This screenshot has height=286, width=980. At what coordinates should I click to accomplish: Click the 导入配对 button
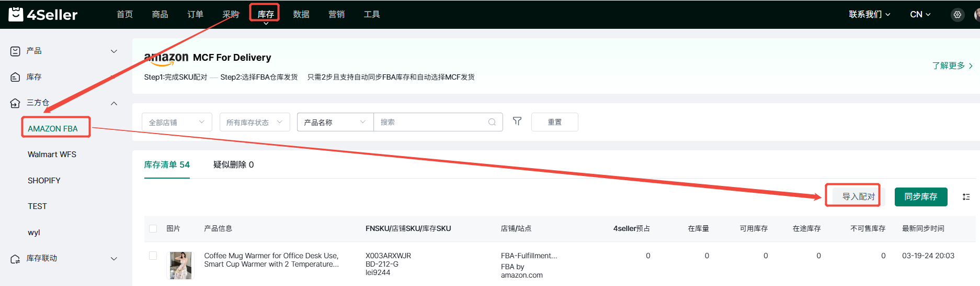click(x=858, y=196)
